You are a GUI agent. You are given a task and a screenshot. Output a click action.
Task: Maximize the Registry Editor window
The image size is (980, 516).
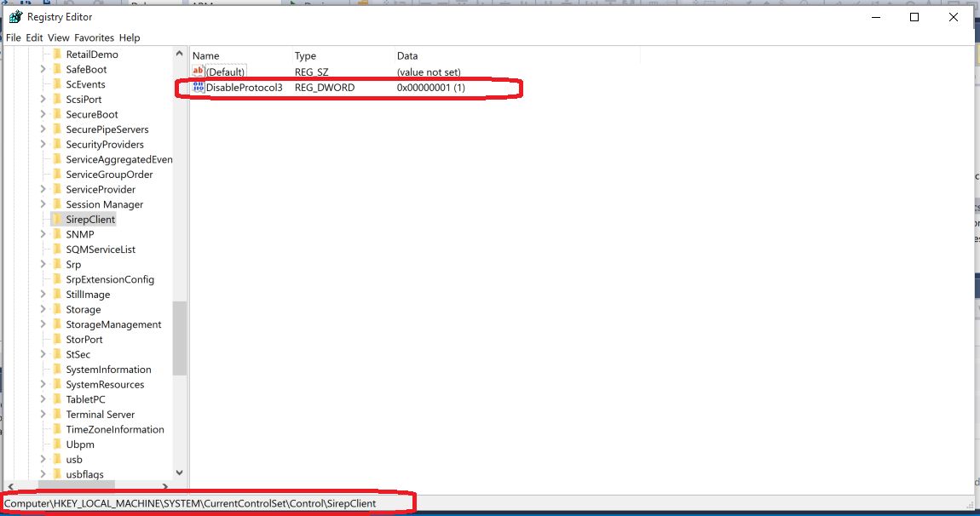click(914, 18)
